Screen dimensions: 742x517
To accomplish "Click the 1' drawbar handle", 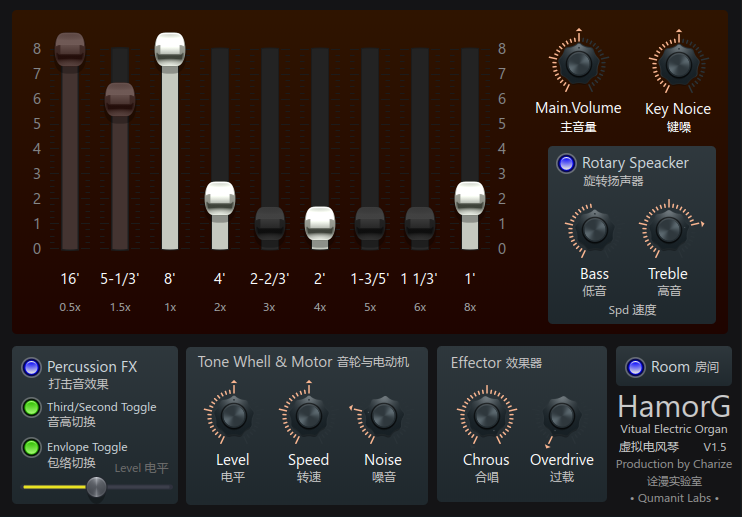I will pos(470,199).
